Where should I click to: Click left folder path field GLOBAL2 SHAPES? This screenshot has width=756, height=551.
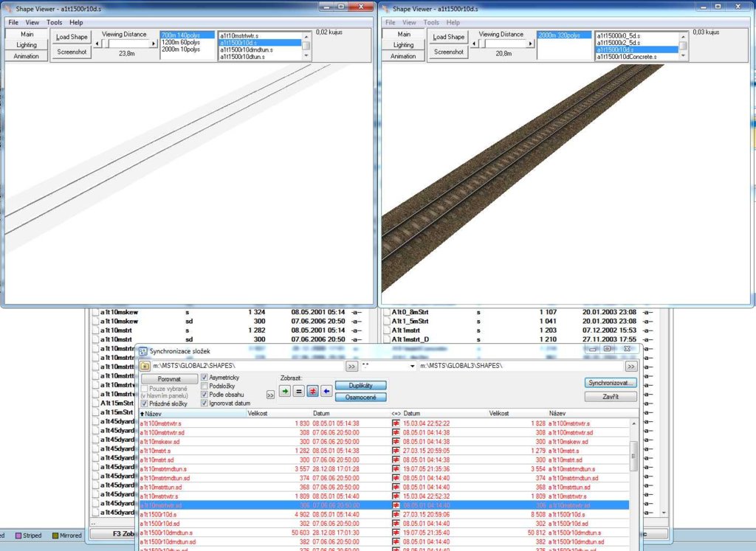pyautogui.click(x=247, y=366)
